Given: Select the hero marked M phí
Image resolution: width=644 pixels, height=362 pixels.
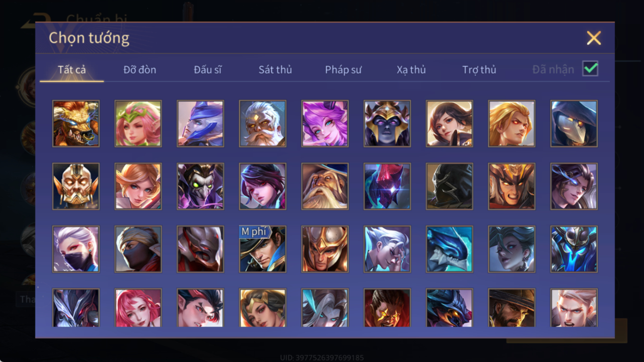Looking at the screenshot, I should 263,249.
